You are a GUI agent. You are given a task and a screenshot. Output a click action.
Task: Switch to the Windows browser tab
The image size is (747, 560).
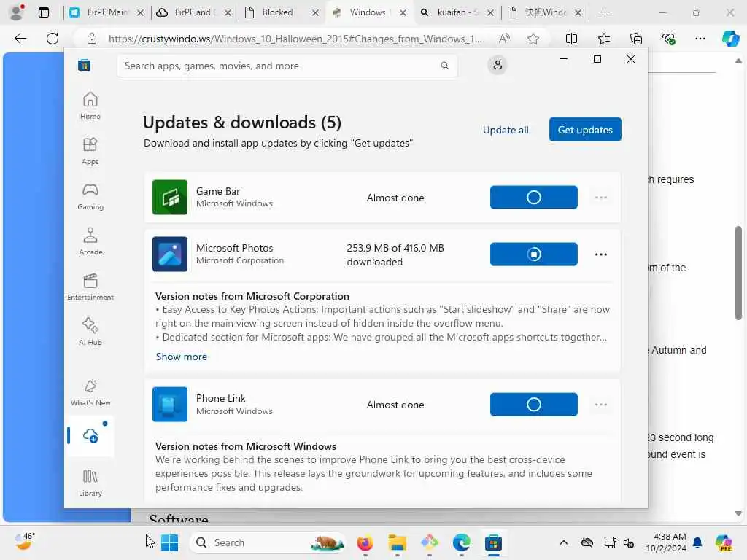(369, 12)
